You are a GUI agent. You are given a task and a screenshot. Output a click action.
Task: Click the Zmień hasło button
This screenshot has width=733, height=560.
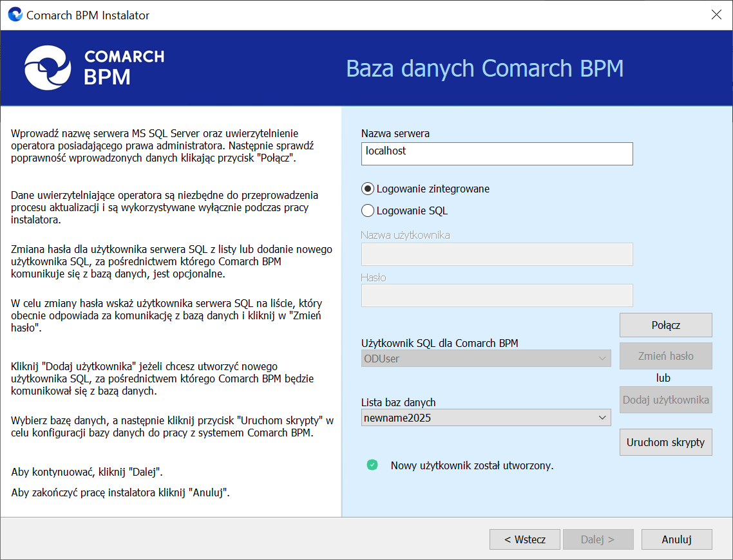665,356
